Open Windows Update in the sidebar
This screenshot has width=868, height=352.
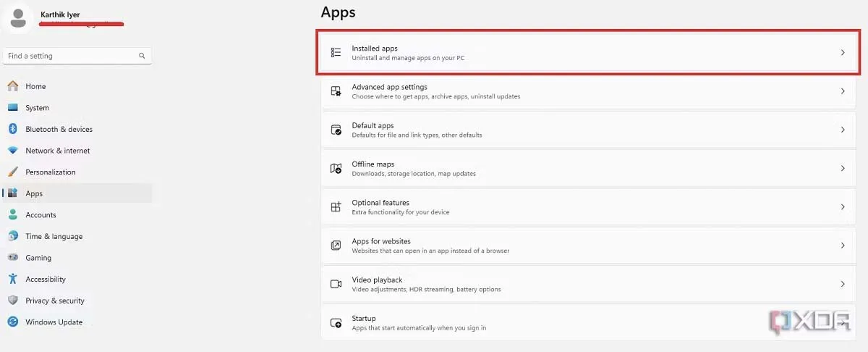(54, 322)
